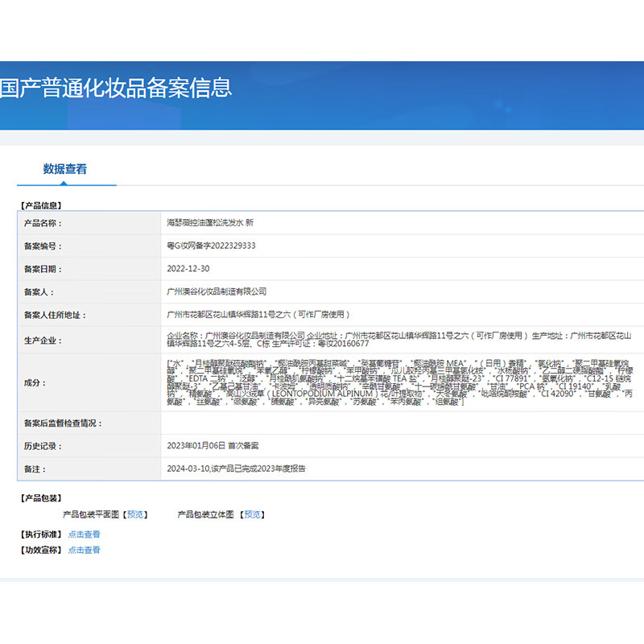Click the 产品包装平面图 label

(91, 514)
